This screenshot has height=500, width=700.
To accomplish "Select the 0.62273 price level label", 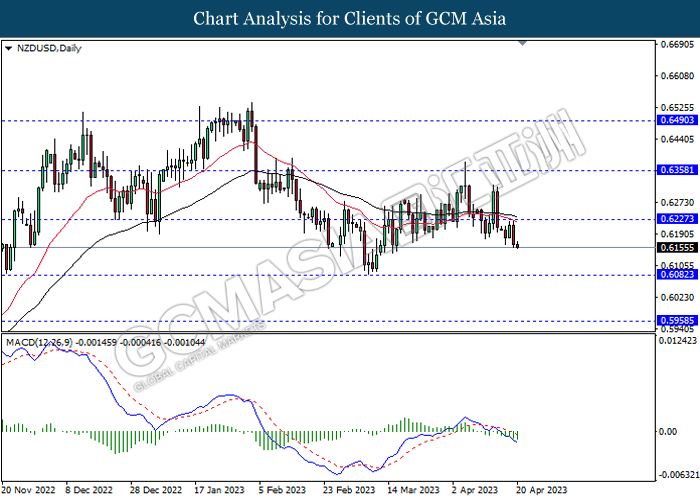I will pyautogui.click(x=677, y=219).
